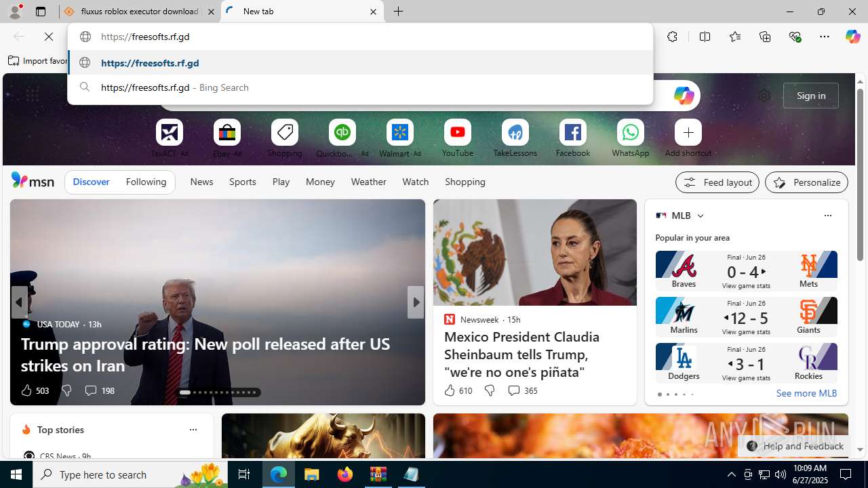The width and height of the screenshot is (868, 488).
Task: Open comments on the Trump story
Action: point(99,390)
